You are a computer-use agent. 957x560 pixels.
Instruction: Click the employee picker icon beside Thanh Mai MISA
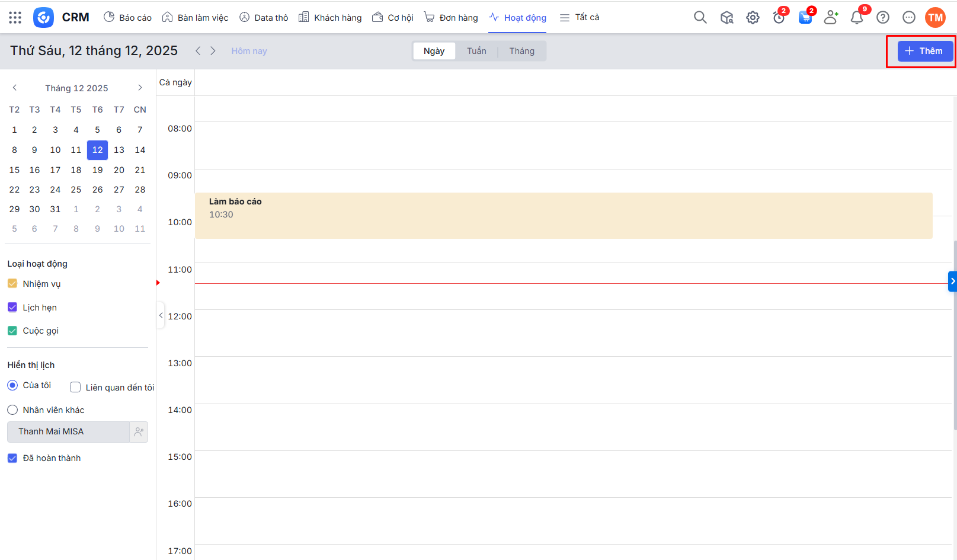tap(139, 432)
